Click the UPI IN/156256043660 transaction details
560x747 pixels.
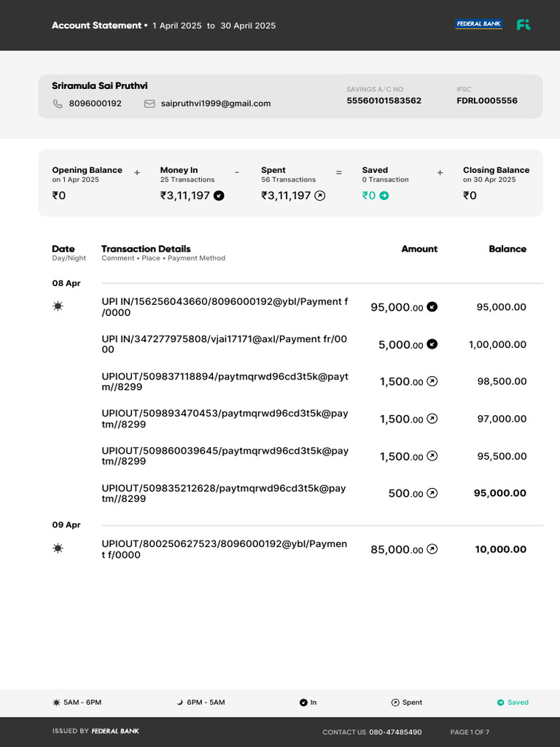coord(225,307)
